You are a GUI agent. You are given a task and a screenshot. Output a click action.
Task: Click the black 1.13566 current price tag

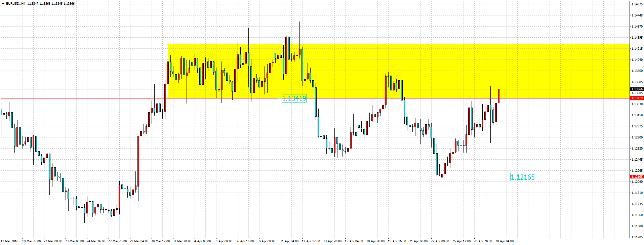pos(637,89)
